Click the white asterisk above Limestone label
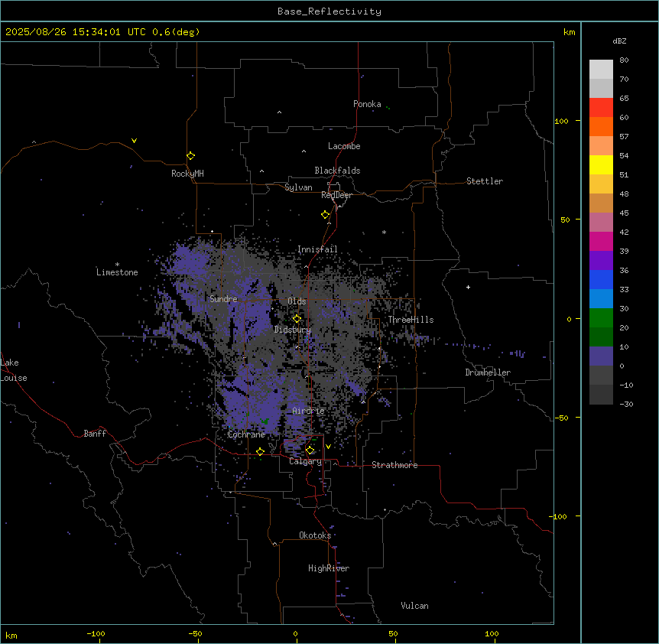 117,265
